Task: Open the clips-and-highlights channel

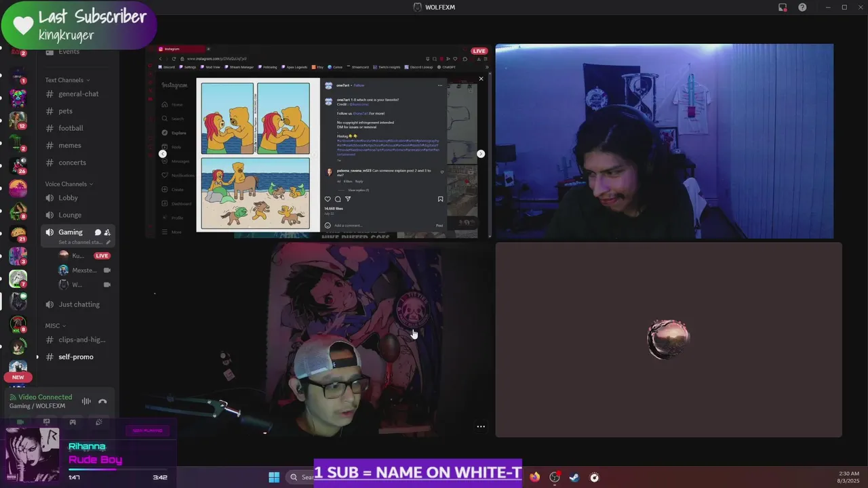Action: pyautogui.click(x=78, y=340)
